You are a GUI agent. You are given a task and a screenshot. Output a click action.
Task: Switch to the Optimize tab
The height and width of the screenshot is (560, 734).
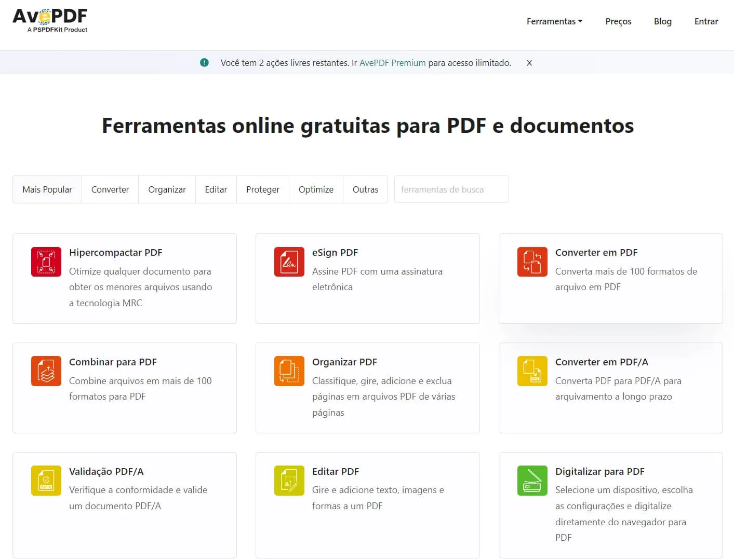click(x=315, y=189)
